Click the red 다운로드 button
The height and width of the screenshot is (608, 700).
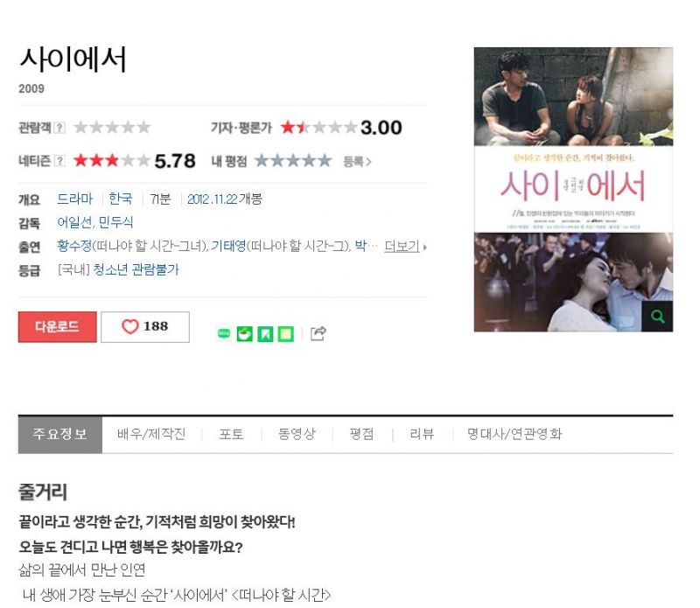click(57, 327)
